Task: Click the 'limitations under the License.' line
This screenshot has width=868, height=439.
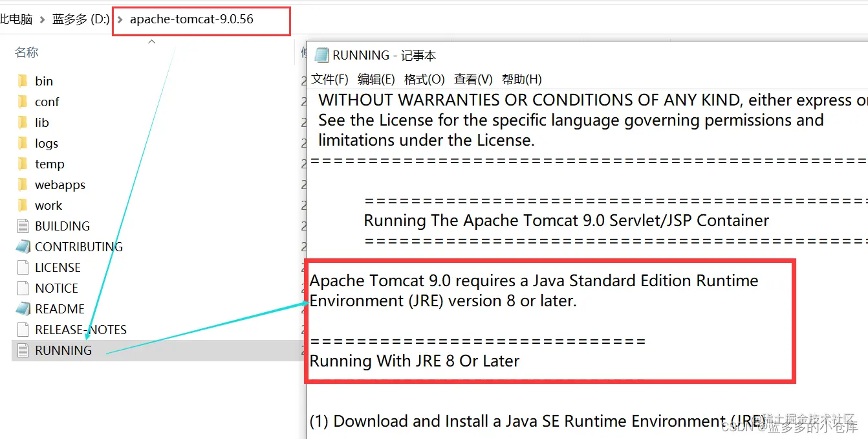Action: tap(426, 140)
